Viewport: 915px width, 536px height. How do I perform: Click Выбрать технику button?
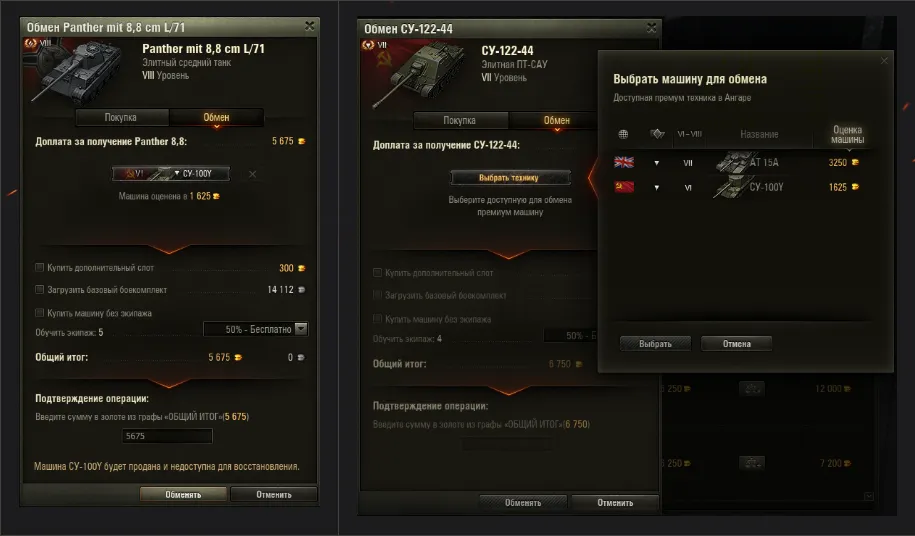(509, 177)
